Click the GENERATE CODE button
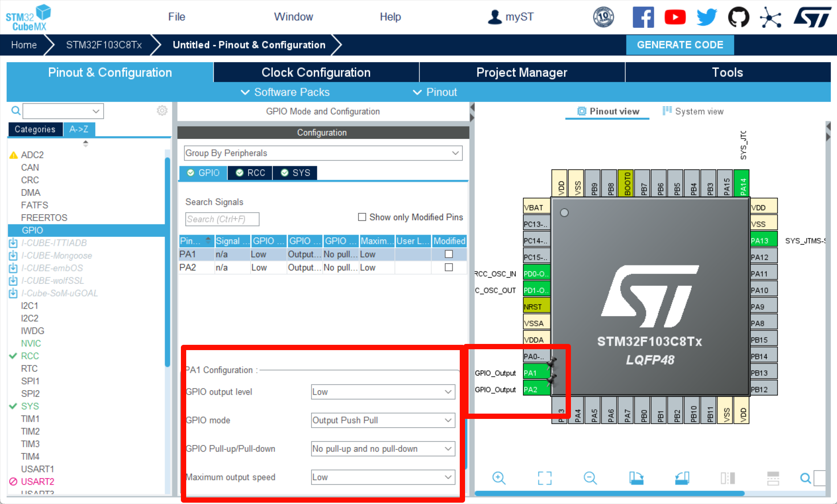 click(x=680, y=45)
